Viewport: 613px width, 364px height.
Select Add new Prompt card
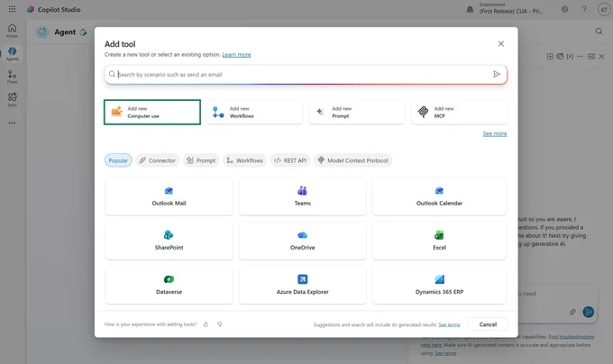click(x=357, y=112)
